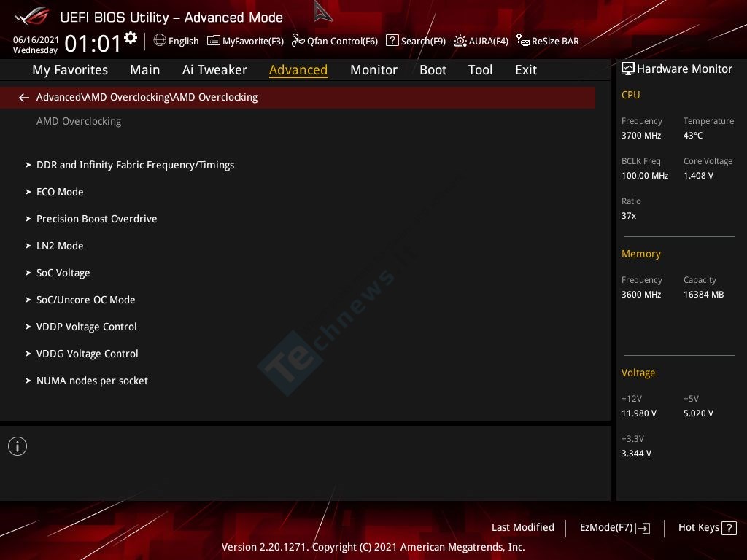Click Last Modified button
The width and height of the screenshot is (747, 560).
coord(522,528)
